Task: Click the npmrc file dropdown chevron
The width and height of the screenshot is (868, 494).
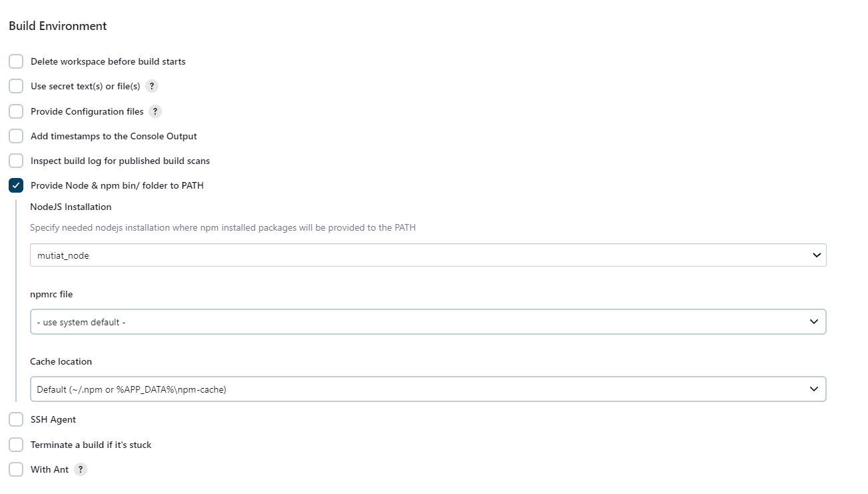Action: [813, 321]
